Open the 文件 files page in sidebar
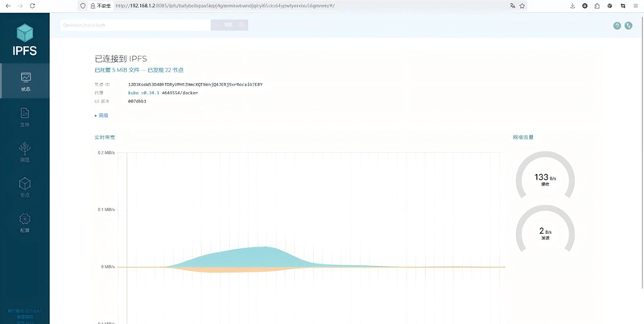This screenshot has width=644, height=324. (25, 116)
